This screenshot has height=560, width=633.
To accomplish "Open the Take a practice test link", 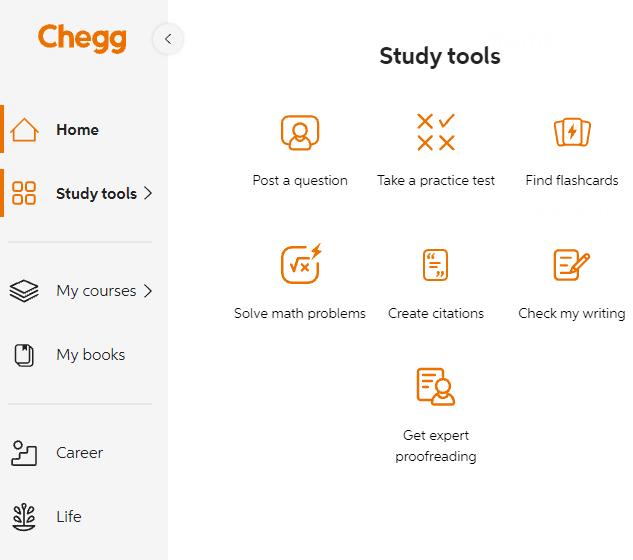I will click(436, 180).
